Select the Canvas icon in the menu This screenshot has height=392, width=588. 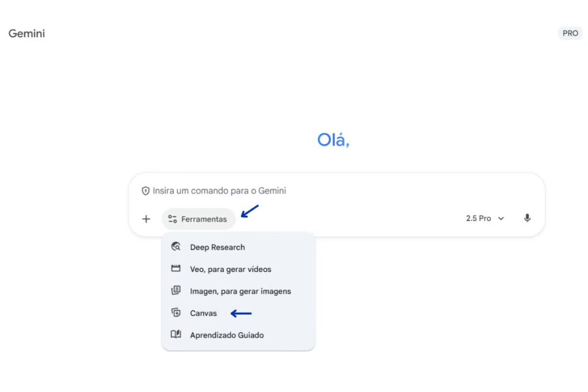click(x=177, y=313)
